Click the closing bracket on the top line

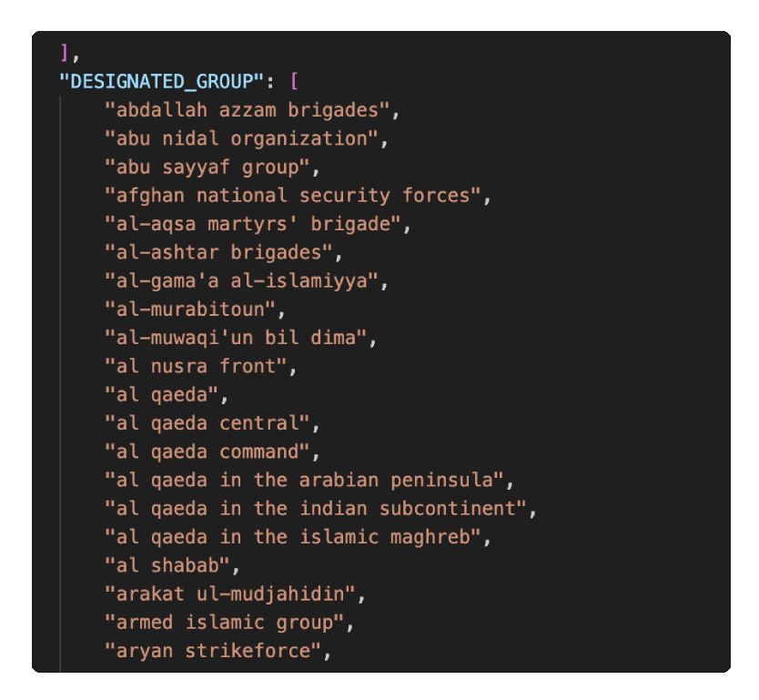point(64,53)
